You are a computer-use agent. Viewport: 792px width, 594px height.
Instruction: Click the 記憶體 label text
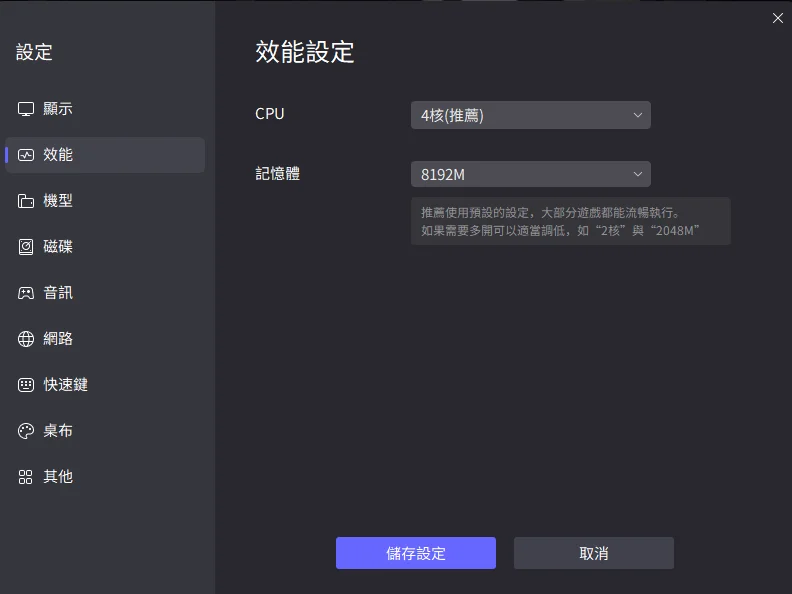click(278, 174)
